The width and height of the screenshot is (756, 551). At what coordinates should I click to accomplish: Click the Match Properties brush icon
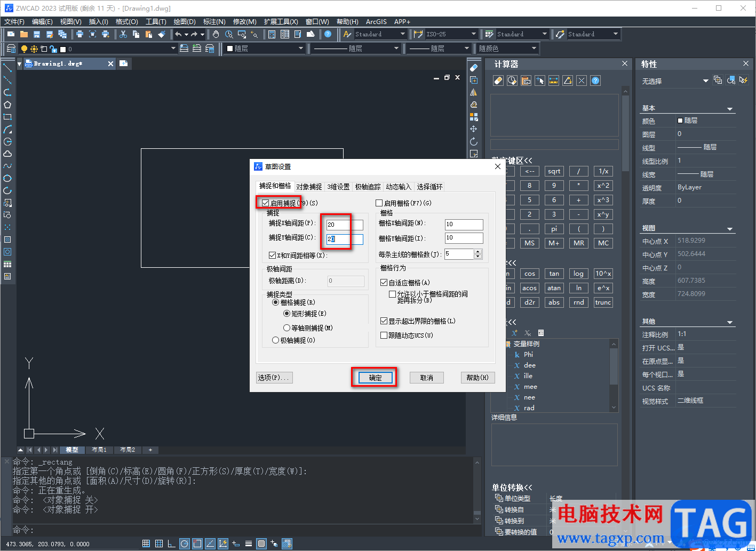tap(162, 34)
